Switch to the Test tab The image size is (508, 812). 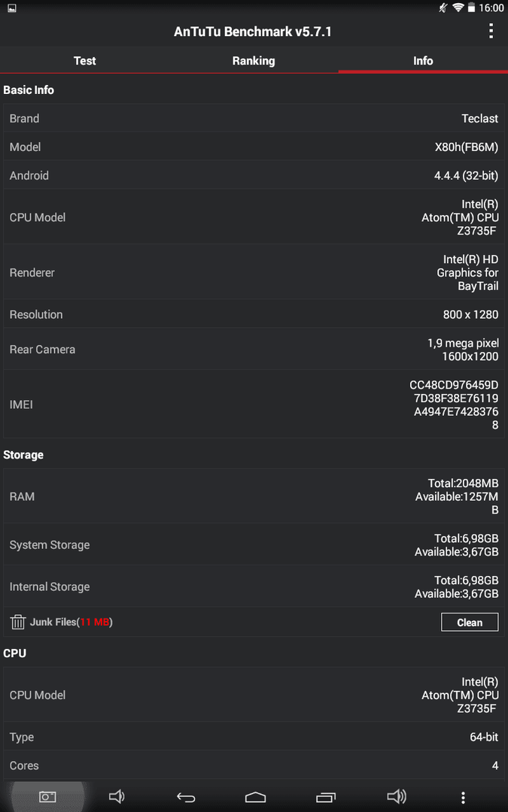coord(84,61)
